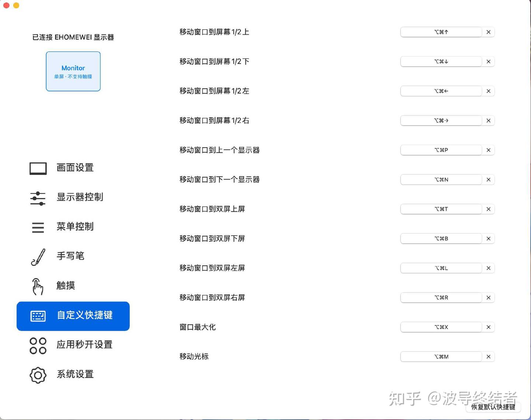Clear shortcut for 移动窗口到屏幕 1/2 下

(x=488, y=62)
